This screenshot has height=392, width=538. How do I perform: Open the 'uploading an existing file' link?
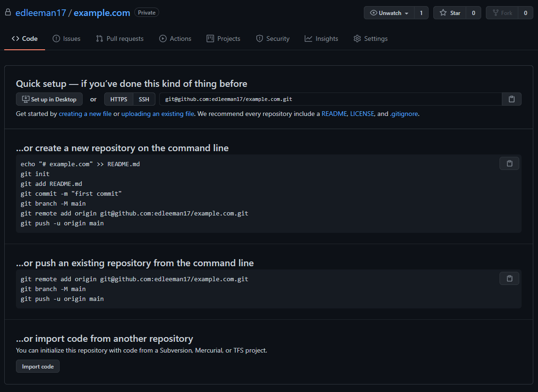158,114
